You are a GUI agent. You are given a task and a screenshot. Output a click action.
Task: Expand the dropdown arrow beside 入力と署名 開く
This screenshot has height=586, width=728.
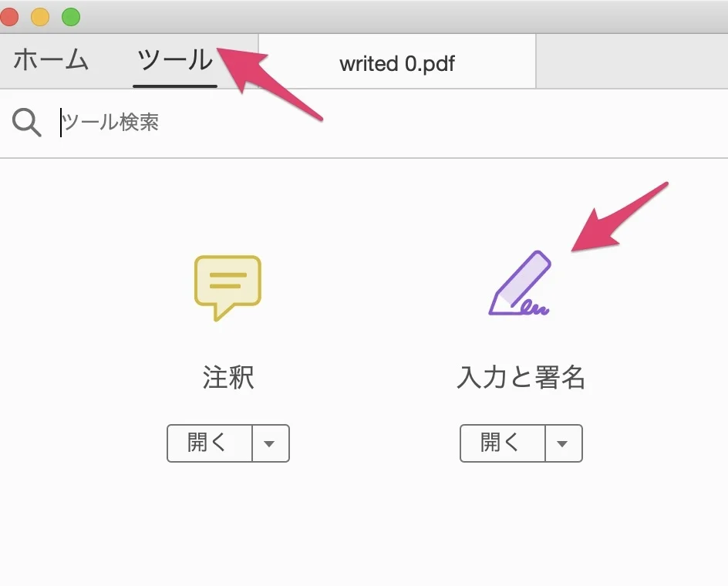tap(564, 443)
